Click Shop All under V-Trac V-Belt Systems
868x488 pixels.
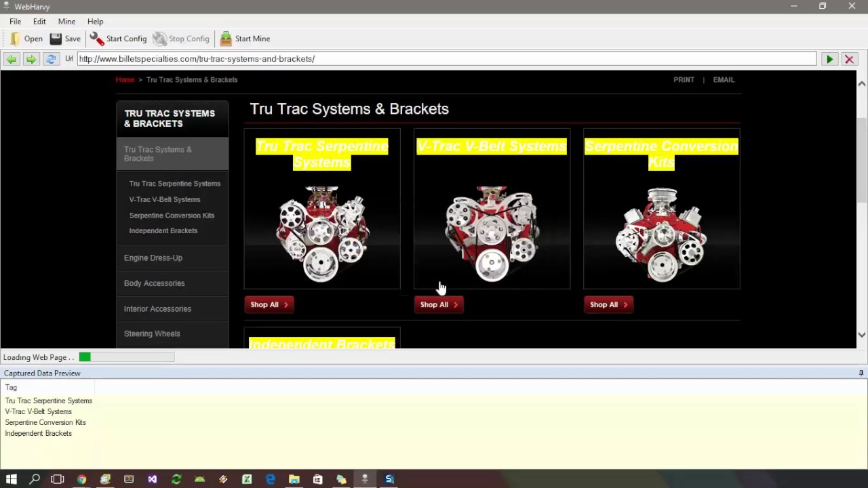[438, 305]
